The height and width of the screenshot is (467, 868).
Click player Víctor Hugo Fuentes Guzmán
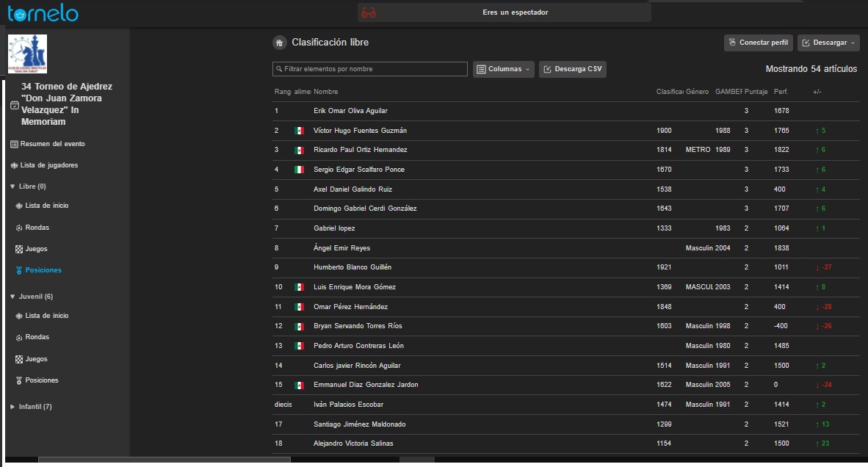[360, 131]
